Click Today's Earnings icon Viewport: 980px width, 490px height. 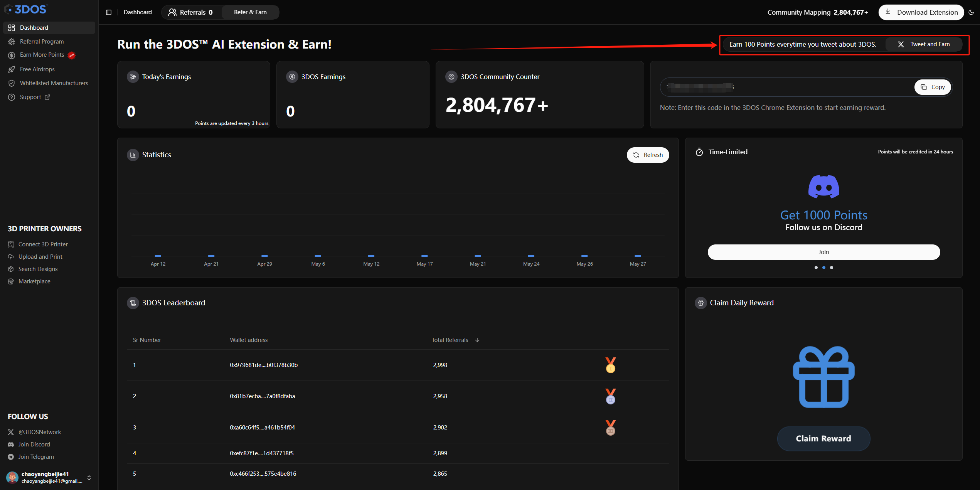click(x=133, y=77)
